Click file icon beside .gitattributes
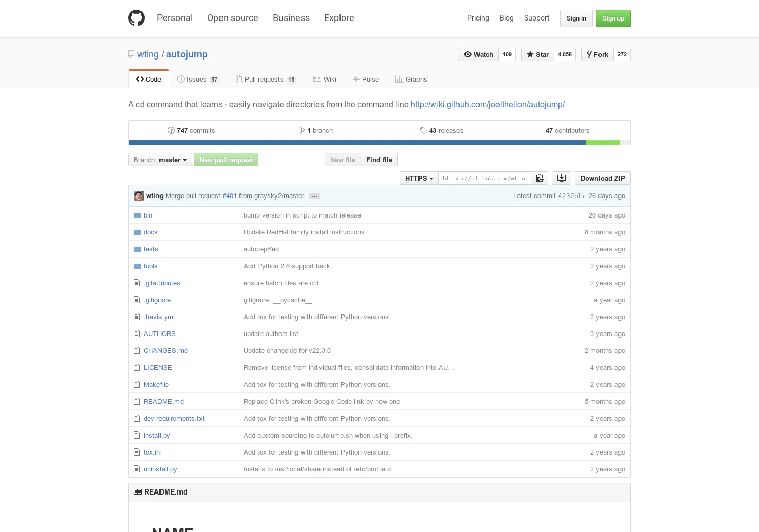The image size is (759, 532). click(137, 283)
